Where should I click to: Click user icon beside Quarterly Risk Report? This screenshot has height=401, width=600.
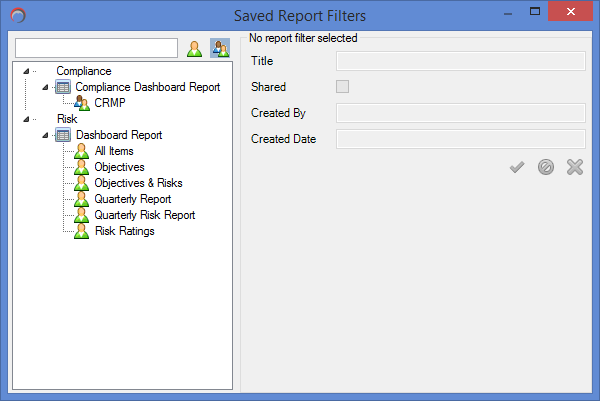coord(82,215)
